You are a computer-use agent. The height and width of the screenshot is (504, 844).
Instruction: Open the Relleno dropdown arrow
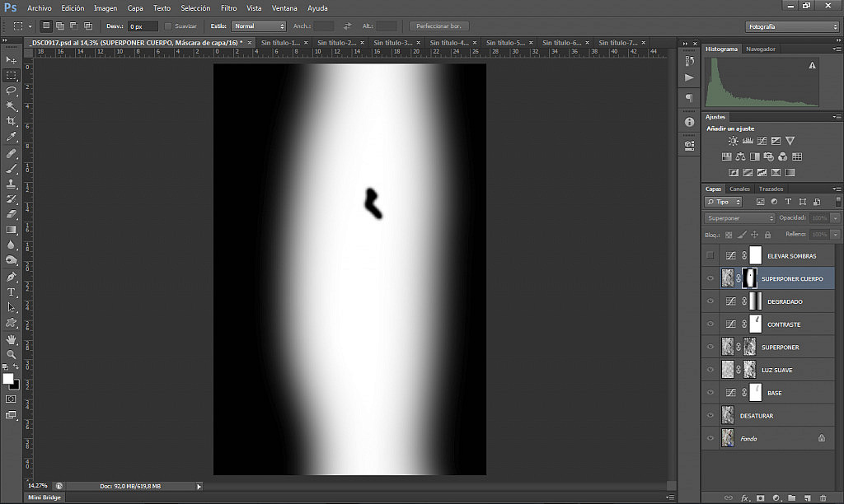(x=836, y=235)
